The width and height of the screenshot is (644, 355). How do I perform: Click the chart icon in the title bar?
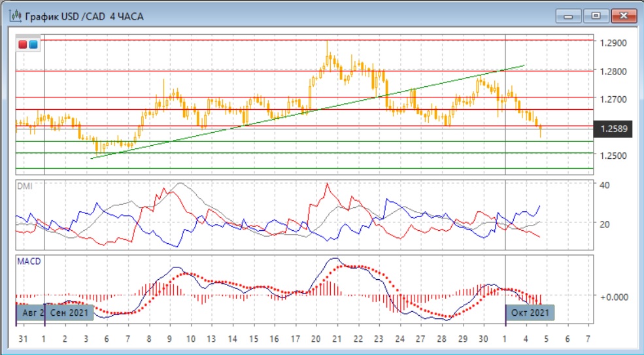[x=16, y=16]
